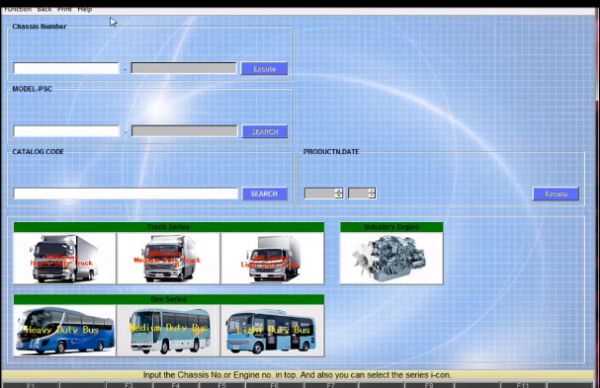600x388 pixels.
Task: Select the Medium Duty Truck series icon
Action: point(168,258)
